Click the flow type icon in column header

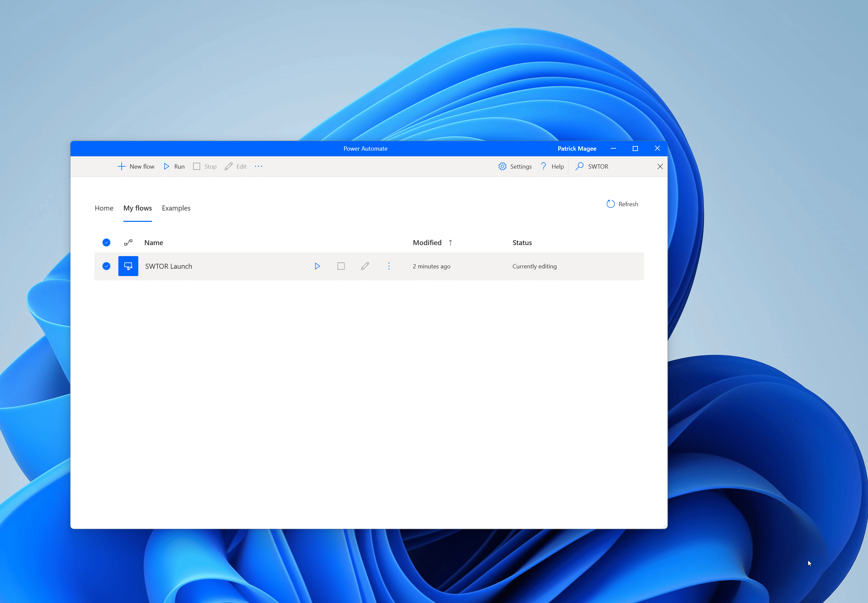(128, 242)
